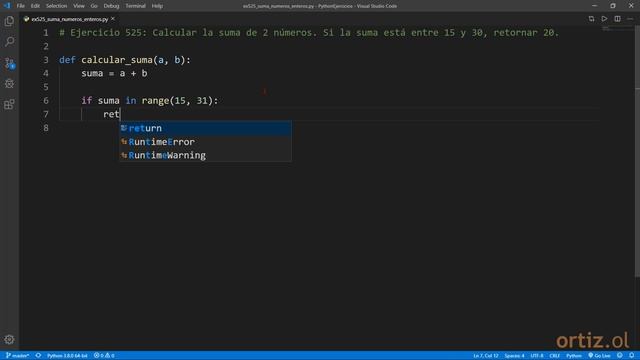Viewport: 640px width, 360px height.
Task: Click the 'def' keyword on line 3
Action: (x=67, y=60)
